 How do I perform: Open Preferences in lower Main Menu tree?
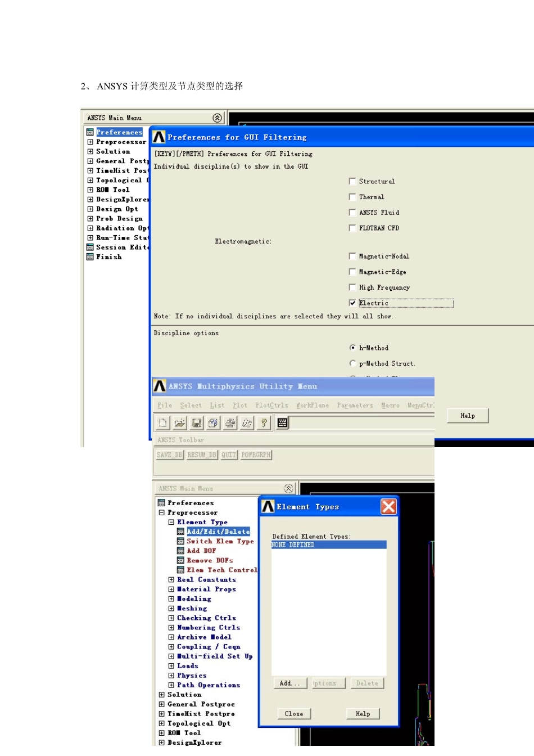tap(186, 503)
